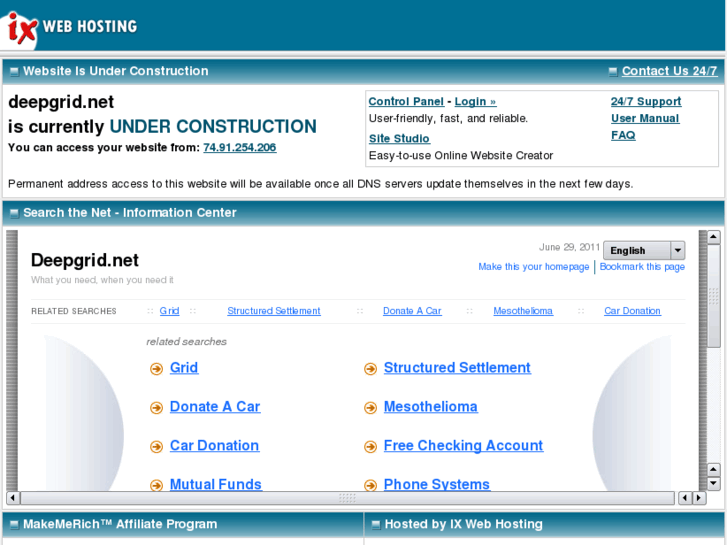This screenshot has width=727, height=545.
Task: Open the FAQ link
Action: pos(623,135)
